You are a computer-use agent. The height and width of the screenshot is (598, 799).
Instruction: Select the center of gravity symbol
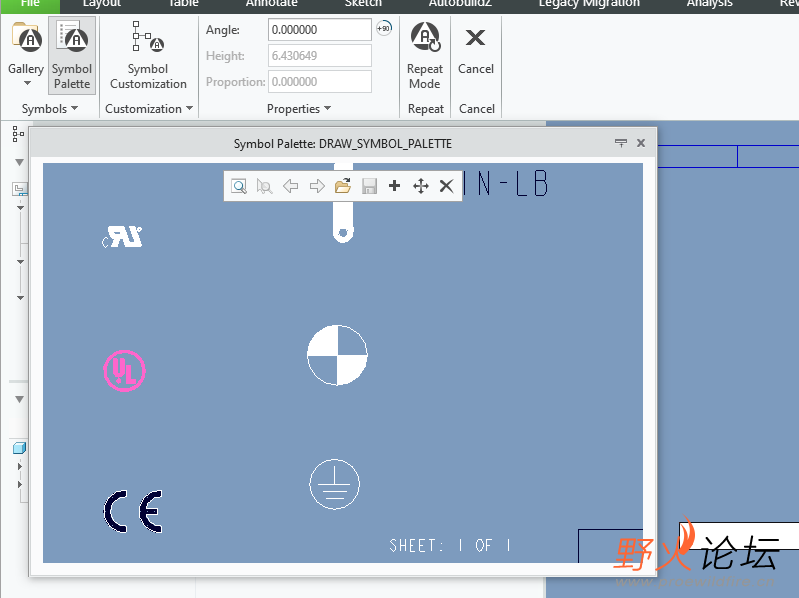[x=337, y=355]
